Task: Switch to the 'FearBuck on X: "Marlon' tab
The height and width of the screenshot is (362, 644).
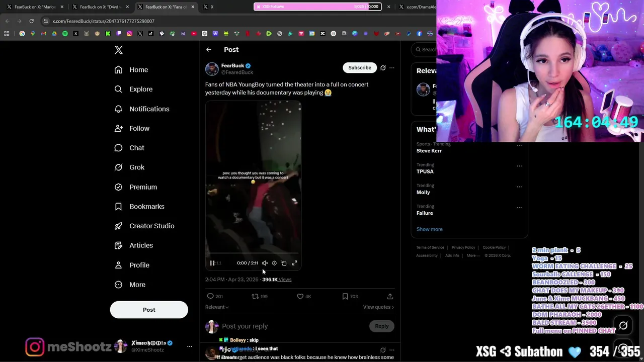Action: click(35, 7)
